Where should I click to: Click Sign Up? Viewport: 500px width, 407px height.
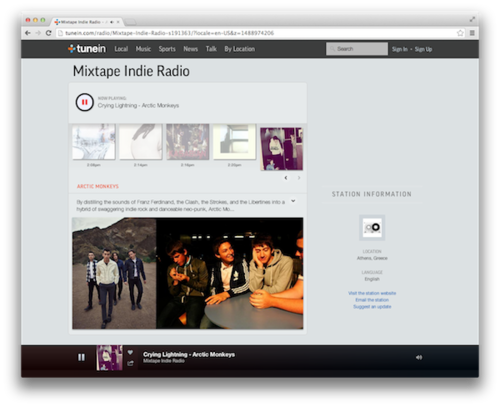[423, 49]
